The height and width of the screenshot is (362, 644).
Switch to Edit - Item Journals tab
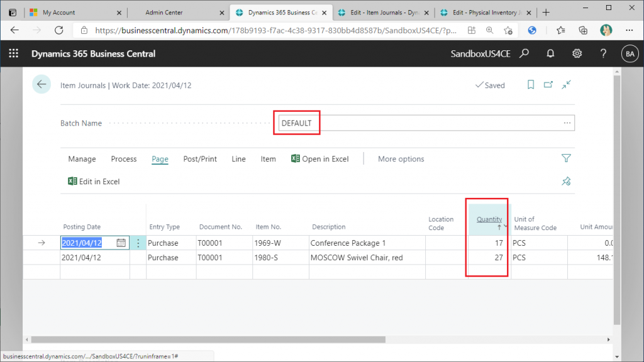click(383, 13)
